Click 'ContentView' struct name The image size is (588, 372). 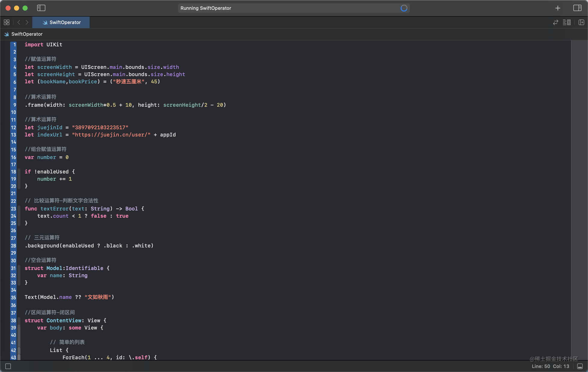[64, 321]
